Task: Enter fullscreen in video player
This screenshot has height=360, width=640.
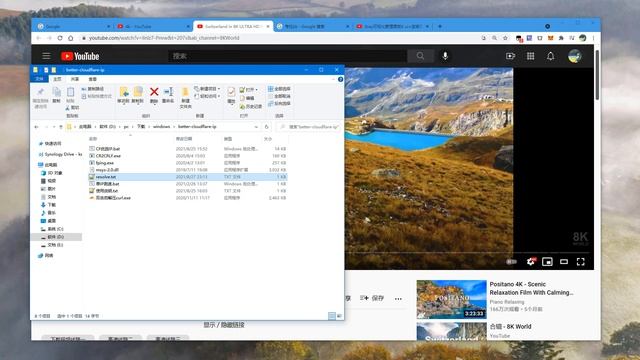Action: [x=580, y=262]
